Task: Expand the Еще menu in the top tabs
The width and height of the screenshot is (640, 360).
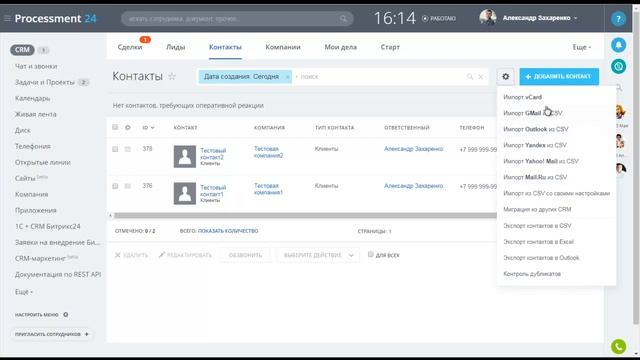Action: point(582,47)
